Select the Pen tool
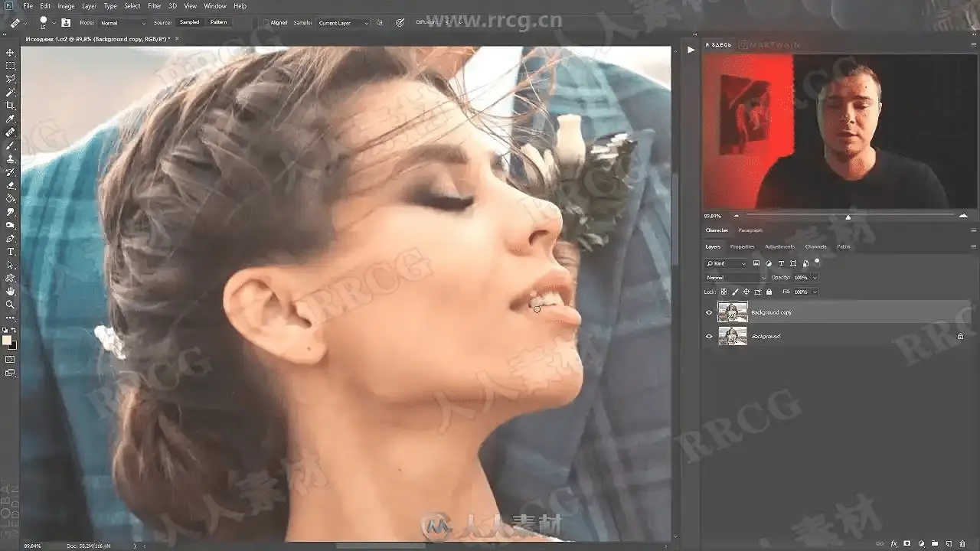This screenshot has height=551, width=980. tap(11, 239)
